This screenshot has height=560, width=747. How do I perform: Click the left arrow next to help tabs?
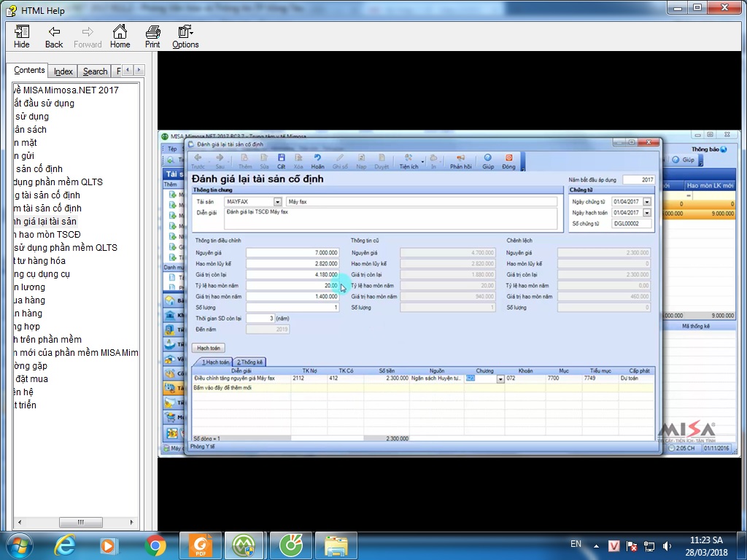pos(127,70)
